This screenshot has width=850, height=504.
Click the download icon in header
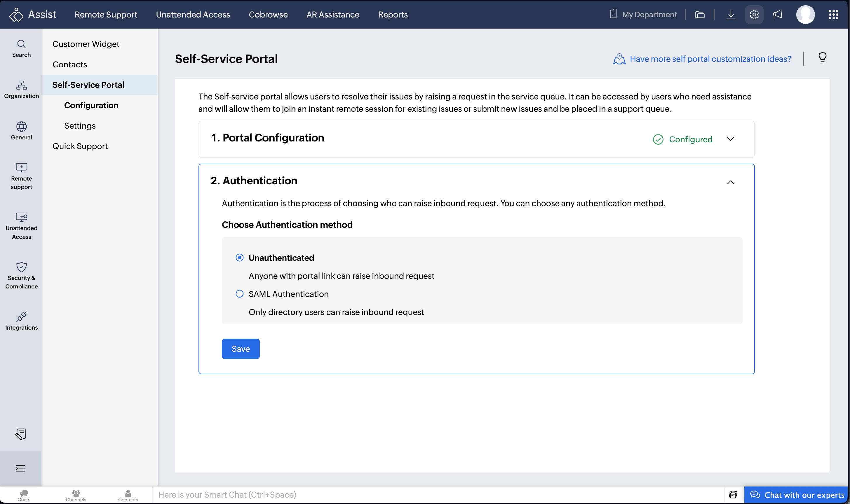[730, 15]
